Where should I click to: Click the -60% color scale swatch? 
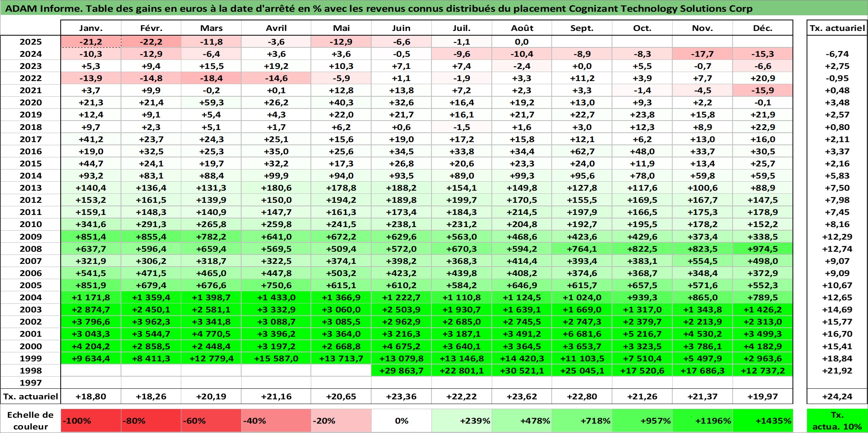coord(211,421)
